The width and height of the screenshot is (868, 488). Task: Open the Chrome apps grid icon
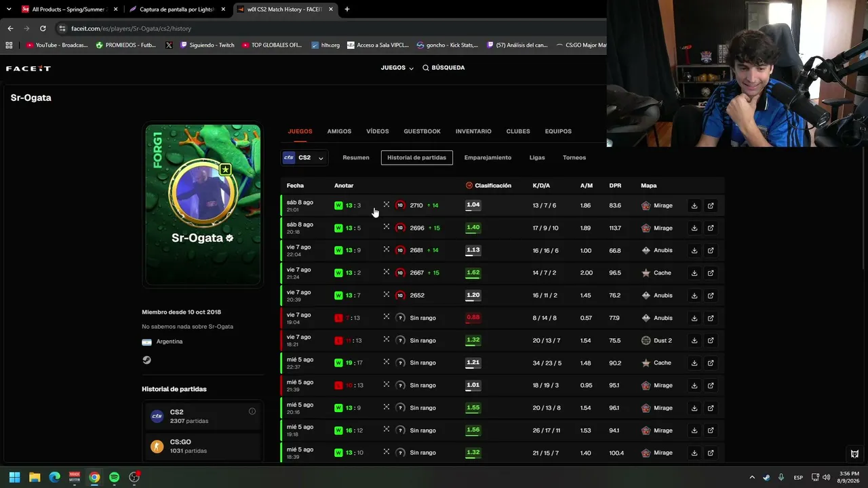click(x=9, y=45)
